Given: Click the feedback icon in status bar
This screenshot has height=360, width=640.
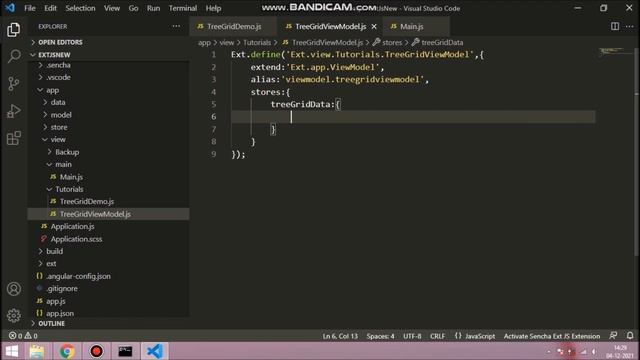Looking at the screenshot, I should point(613,336).
